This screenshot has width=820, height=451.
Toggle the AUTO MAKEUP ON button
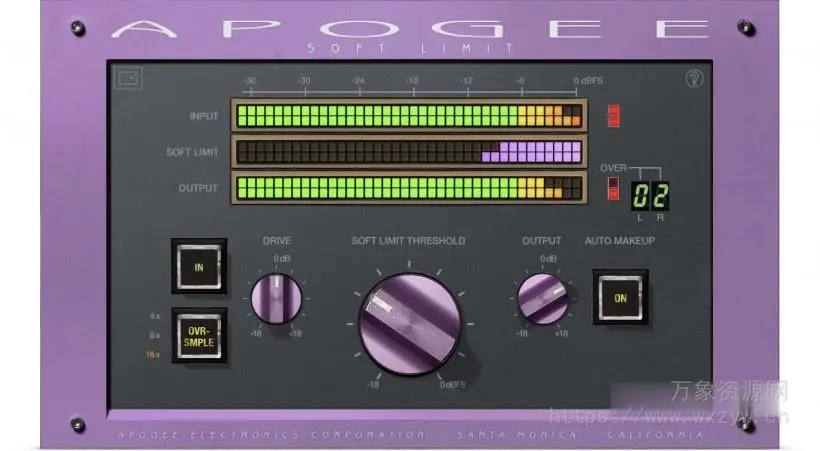(x=620, y=297)
